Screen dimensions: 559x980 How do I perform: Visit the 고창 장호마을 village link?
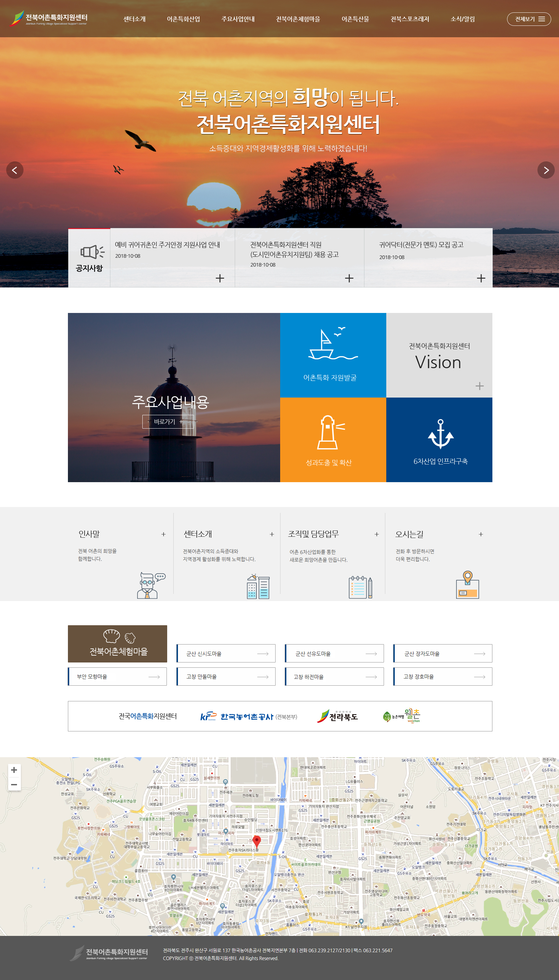[442, 677]
